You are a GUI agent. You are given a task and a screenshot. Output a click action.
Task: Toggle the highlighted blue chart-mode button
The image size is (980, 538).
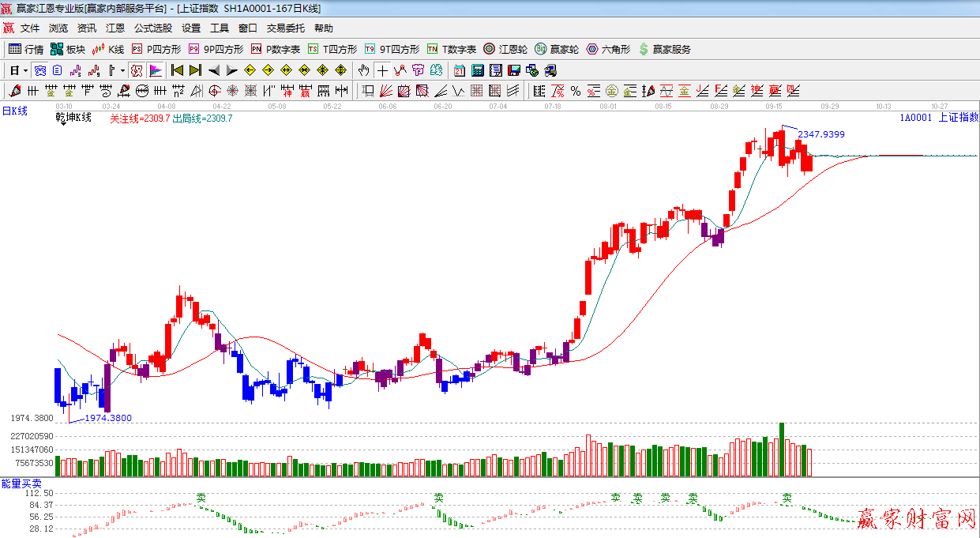click(x=39, y=70)
